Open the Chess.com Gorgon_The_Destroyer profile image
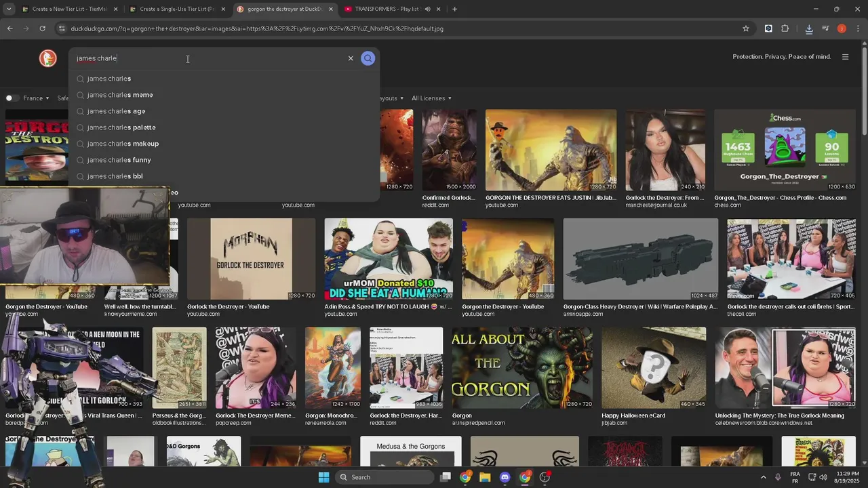The image size is (868, 488). (x=785, y=150)
